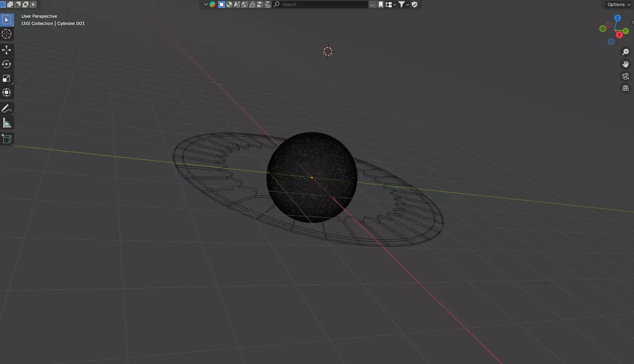Click the X axis on navigation gizmo

(619, 35)
